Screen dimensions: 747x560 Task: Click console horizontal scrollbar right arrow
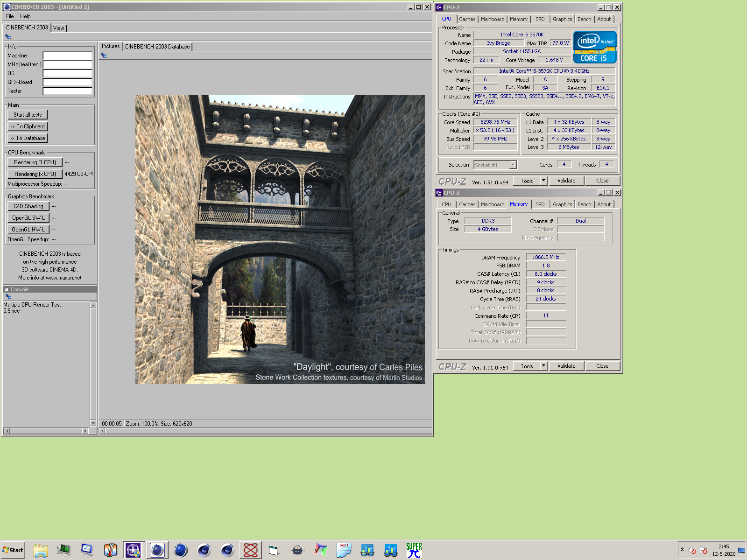coord(85,431)
